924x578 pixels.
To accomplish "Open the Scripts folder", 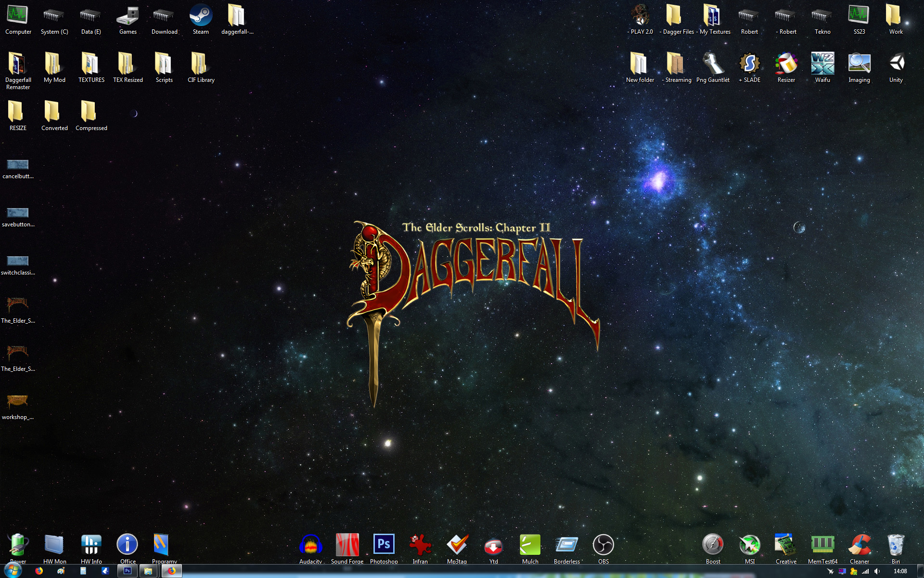I will [164, 68].
